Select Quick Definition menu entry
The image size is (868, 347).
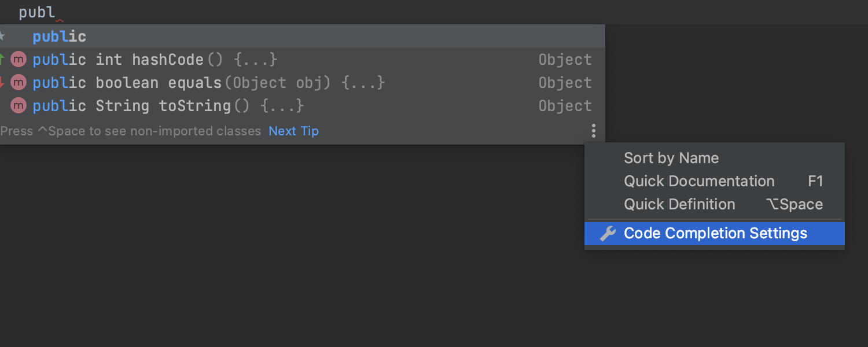(x=679, y=204)
